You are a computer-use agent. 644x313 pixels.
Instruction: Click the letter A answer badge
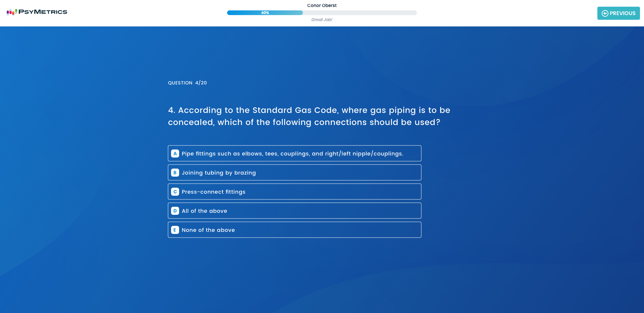[x=175, y=153]
